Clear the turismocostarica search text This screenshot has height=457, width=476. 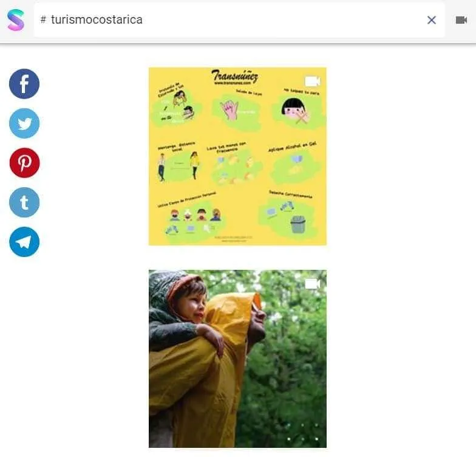(431, 20)
